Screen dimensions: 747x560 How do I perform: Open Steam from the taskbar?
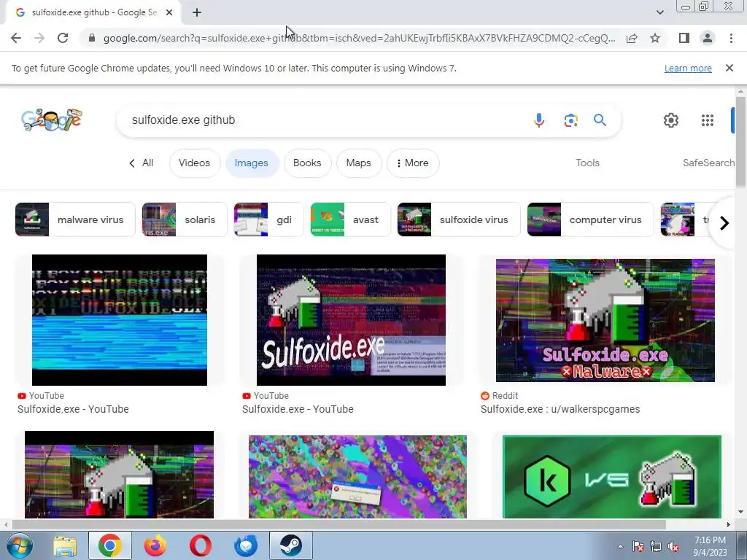tap(291, 545)
